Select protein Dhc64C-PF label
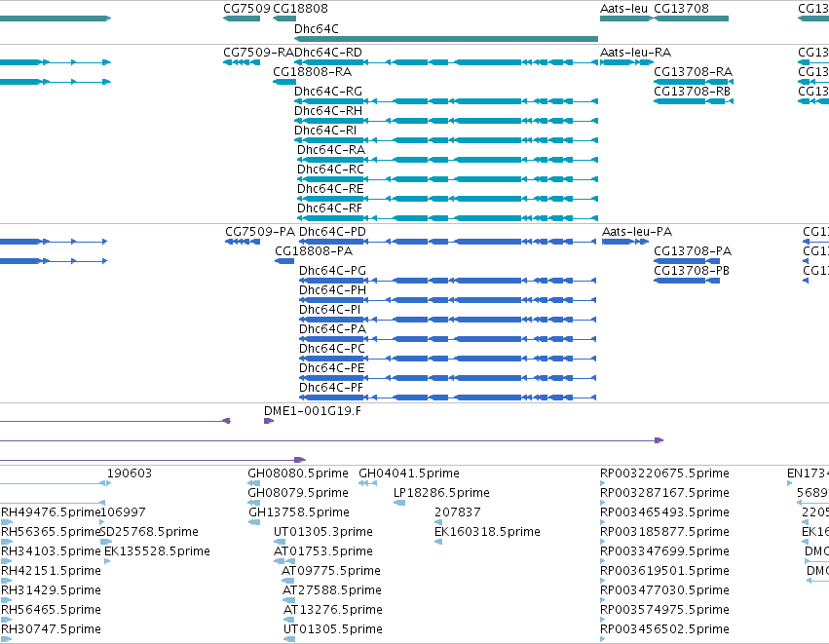The image size is (829, 644). point(331,388)
